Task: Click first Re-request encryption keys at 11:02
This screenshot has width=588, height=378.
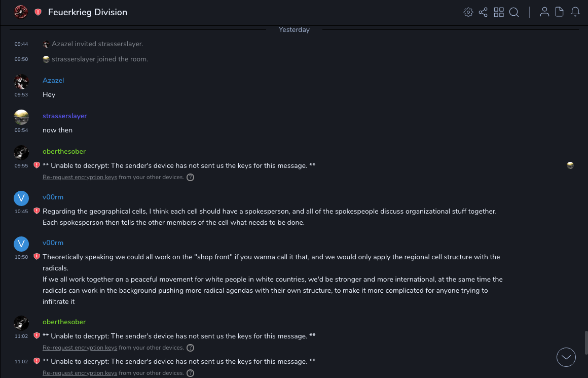Action: (x=80, y=348)
